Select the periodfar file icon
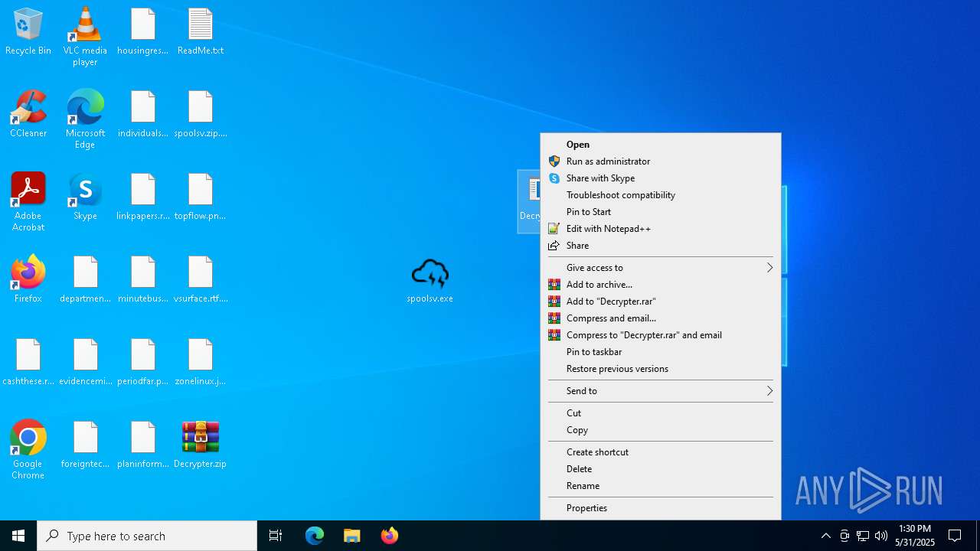Image resolution: width=980 pixels, height=551 pixels. [143, 363]
